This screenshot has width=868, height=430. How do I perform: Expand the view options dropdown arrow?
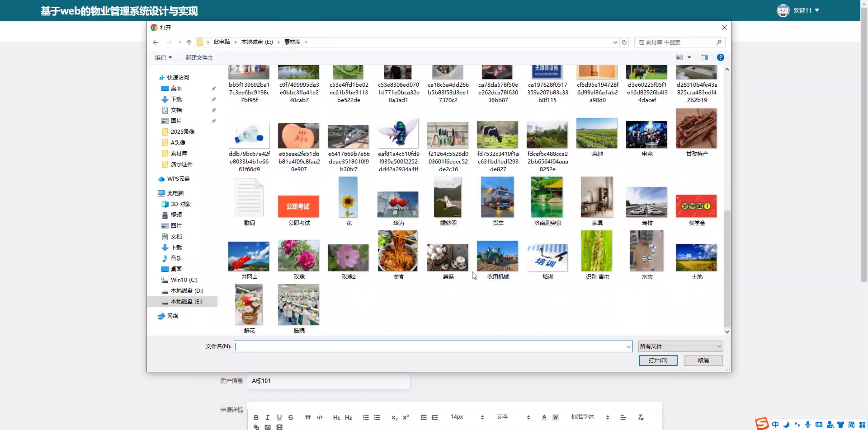(x=689, y=57)
